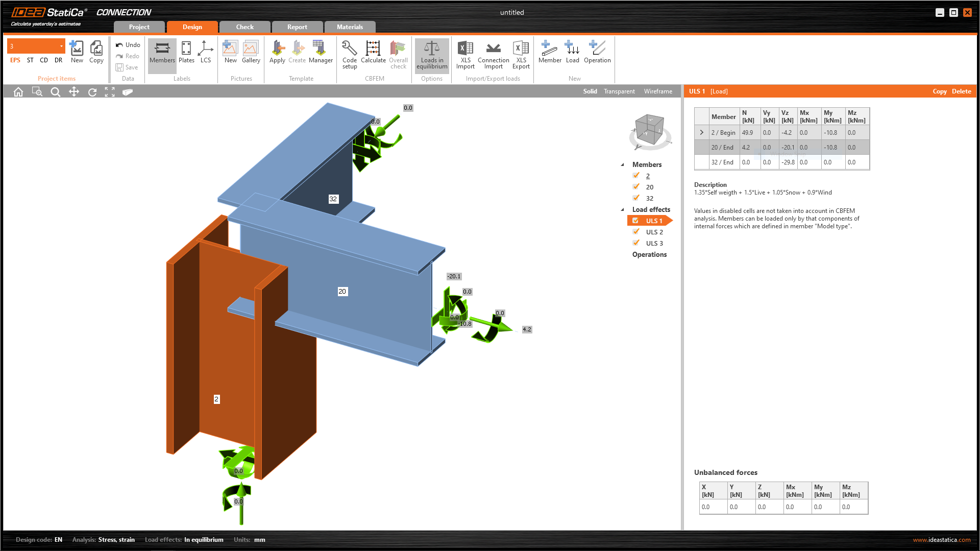The image size is (980, 551).
Task: Start XLS Import of loads
Action: [x=465, y=54]
